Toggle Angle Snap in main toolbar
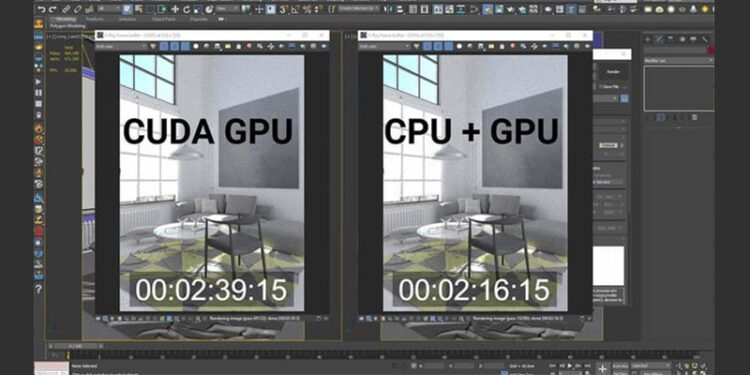The width and height of the screenshot is (750, 375). (x=295, y=9)
